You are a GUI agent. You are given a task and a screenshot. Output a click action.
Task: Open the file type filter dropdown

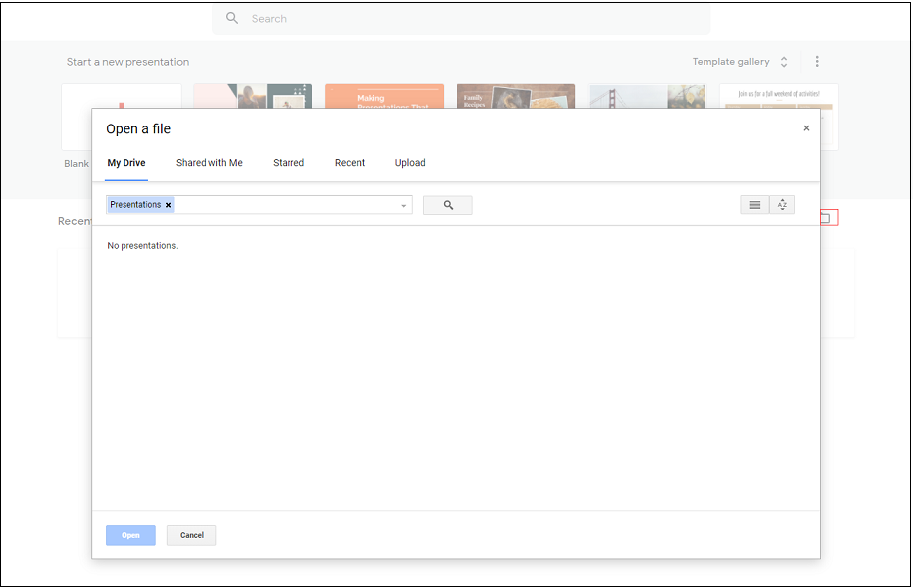point(403,204)
